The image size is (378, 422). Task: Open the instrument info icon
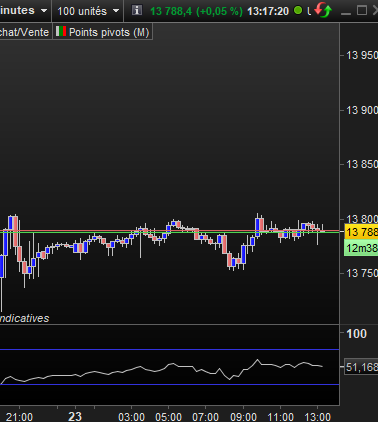136,10
